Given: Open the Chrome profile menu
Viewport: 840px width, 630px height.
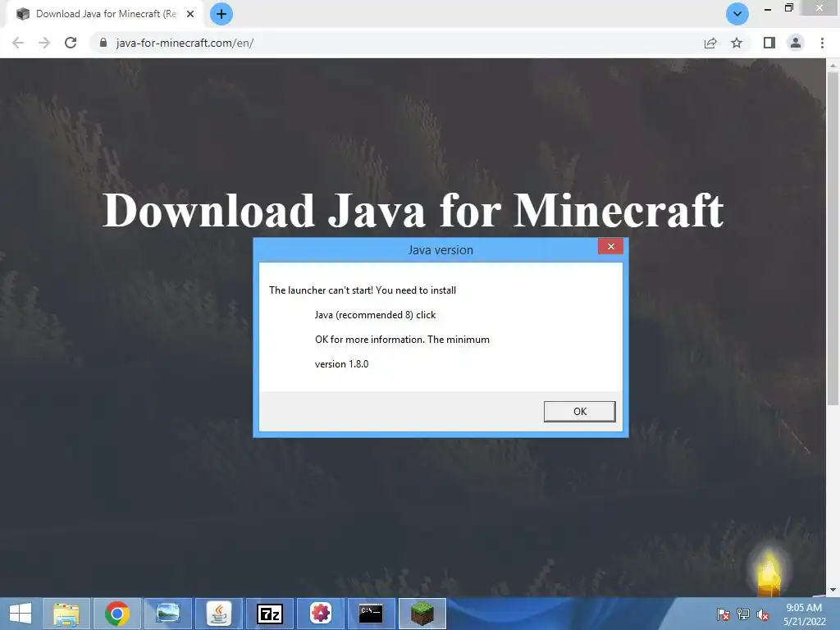Looking at the screenshot, I should tap(796, 43).
